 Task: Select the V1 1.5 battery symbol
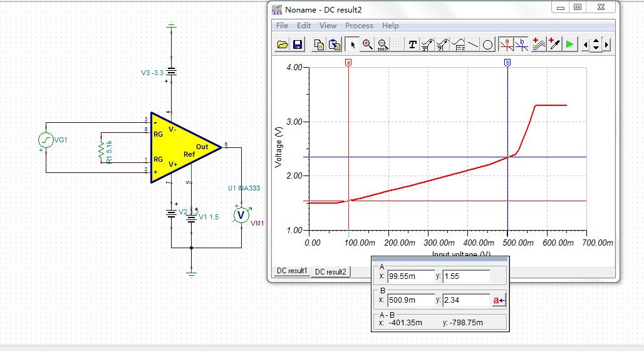coord(192,218)
